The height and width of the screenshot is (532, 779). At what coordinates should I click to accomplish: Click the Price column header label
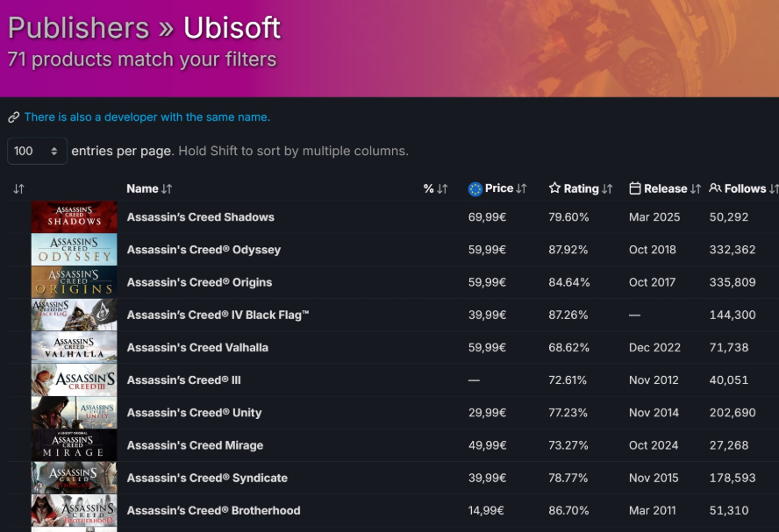point(499,188)
